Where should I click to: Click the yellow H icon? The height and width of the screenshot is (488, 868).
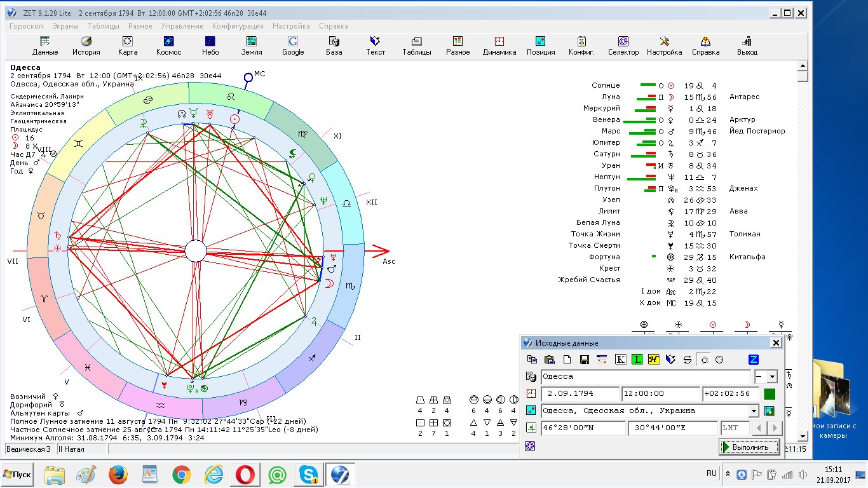(x=654, y=360)
